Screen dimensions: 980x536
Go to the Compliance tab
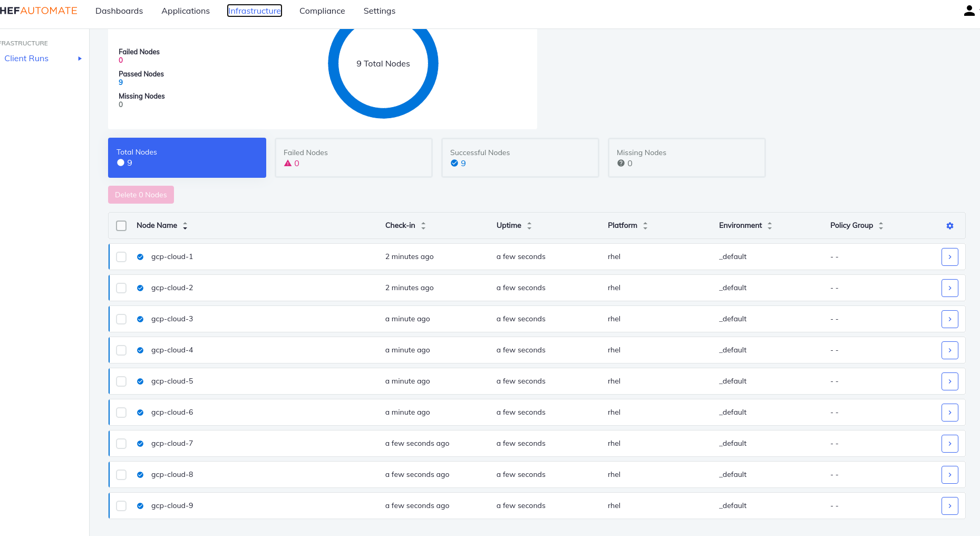[322, 11]
